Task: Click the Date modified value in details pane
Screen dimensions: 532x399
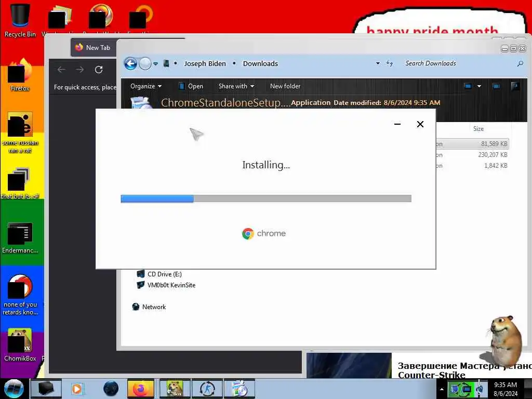Action: (x=412, y=102)
